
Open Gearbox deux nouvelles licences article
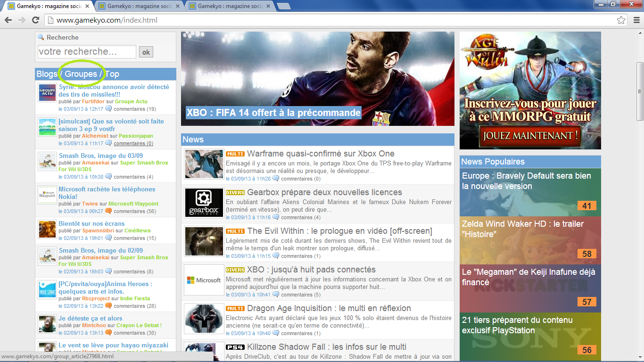(x=324, y=192)
